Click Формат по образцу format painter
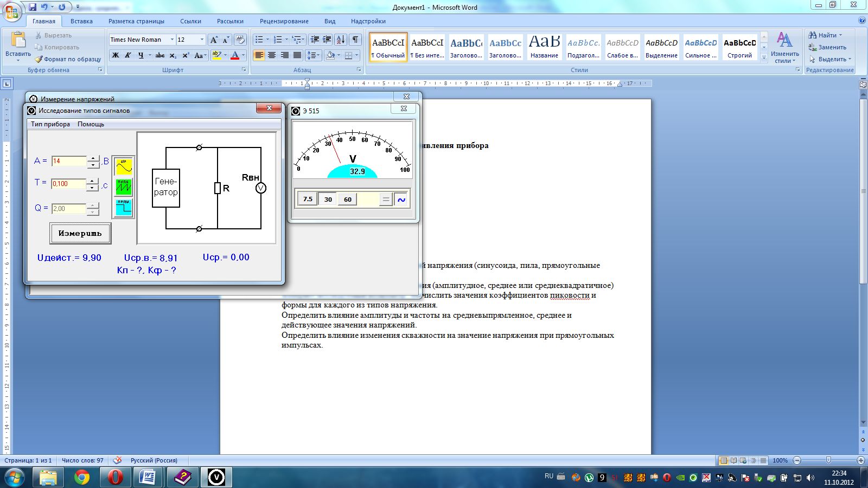 tap(68, 59)
